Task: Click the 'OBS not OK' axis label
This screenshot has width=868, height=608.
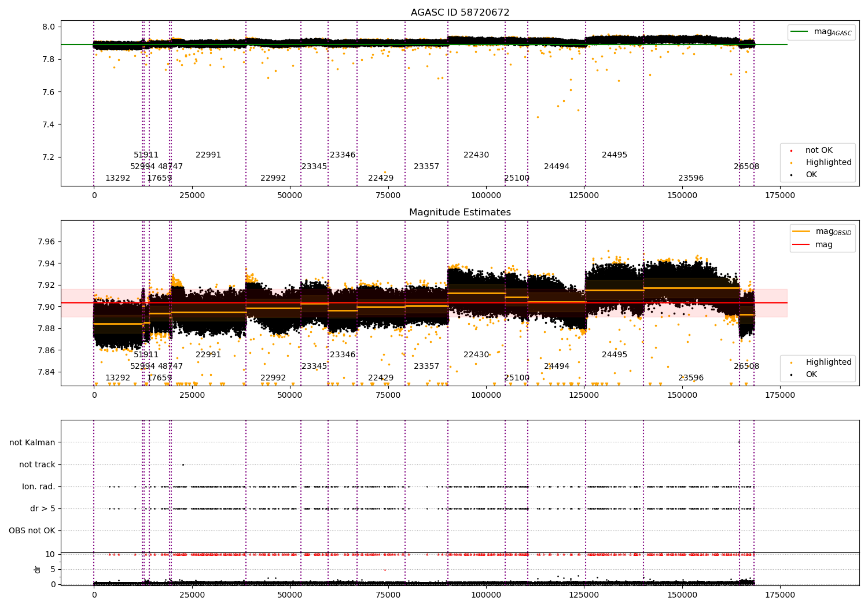Action: tap(32, 530)
